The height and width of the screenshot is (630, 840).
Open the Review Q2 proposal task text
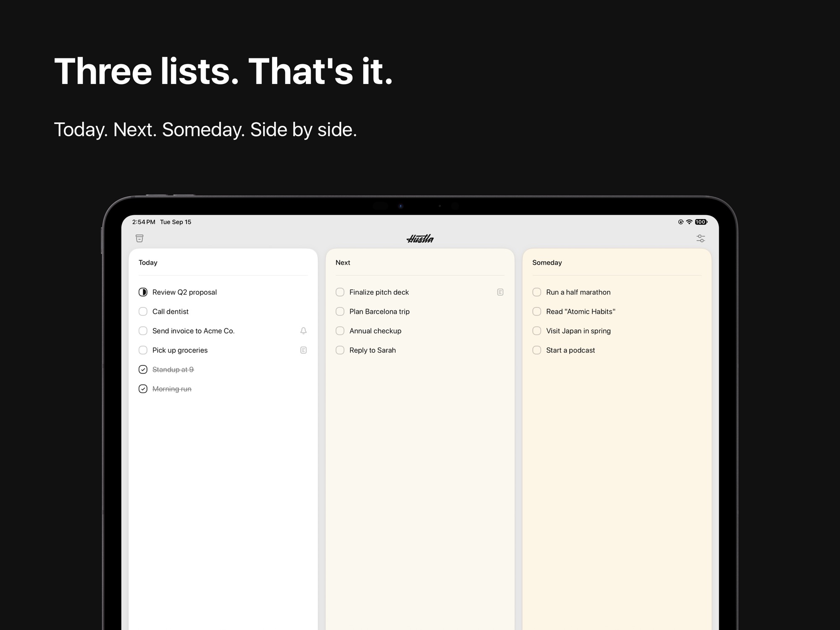click(x=184, y=292)
